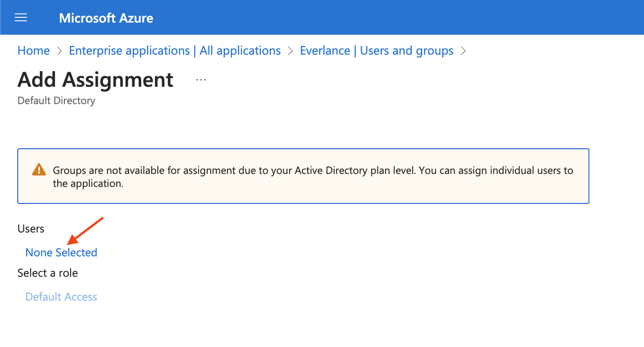Click the orange warning triangle icon
Screen dimensions: 644x347
tap(39, 170)
